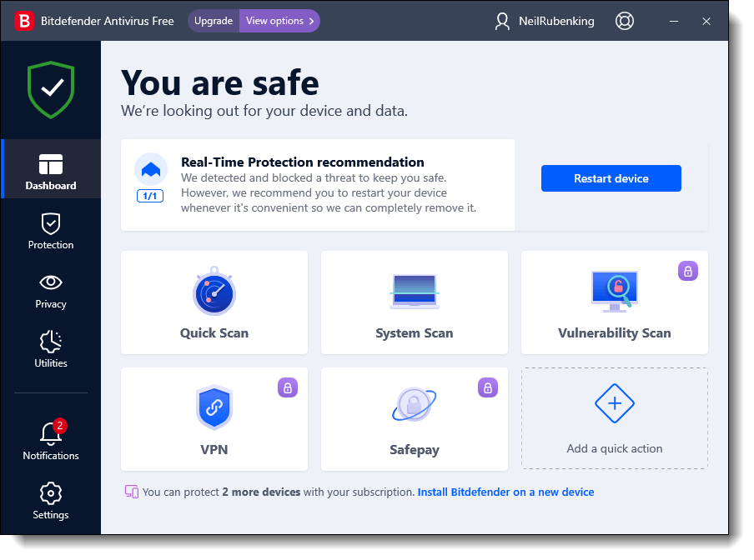Click the plus diamond icon

click(x=614, y=403)
